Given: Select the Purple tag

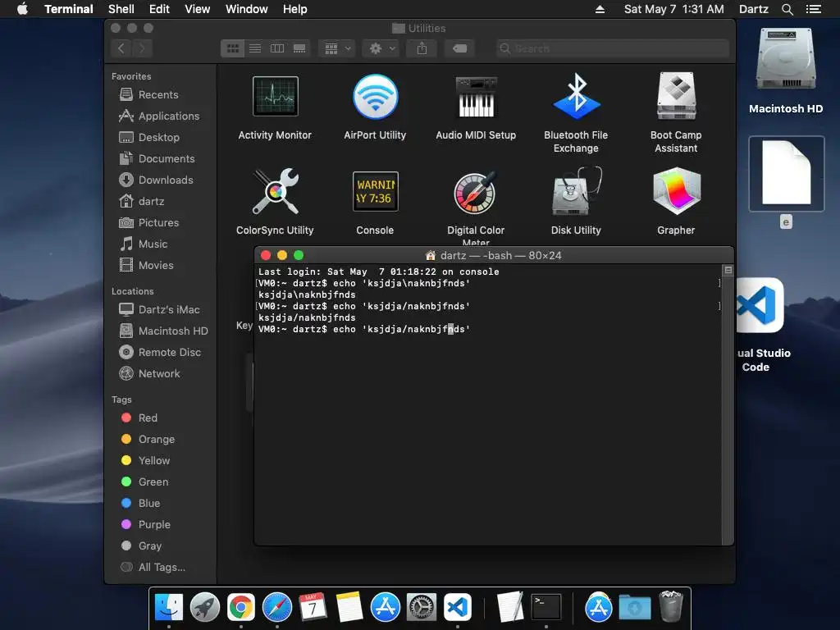Looking at the screenshot, I should (146, 525).
